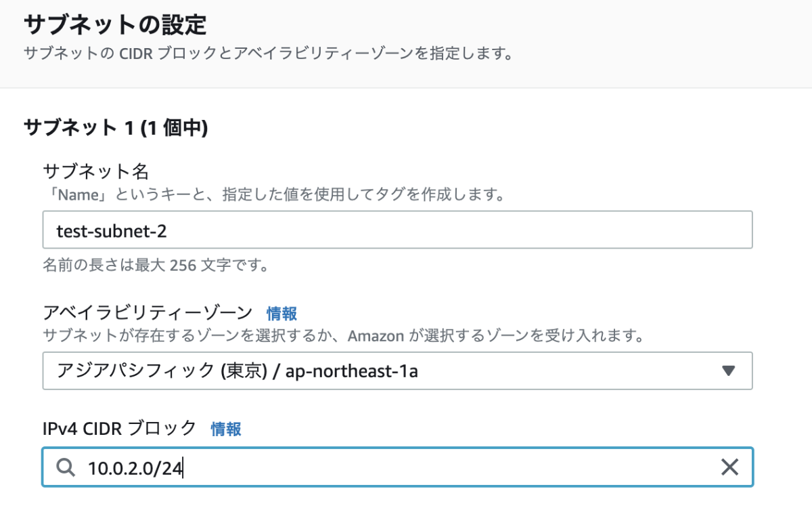Click the「Name」tag key help text

[x=274, y=196]
